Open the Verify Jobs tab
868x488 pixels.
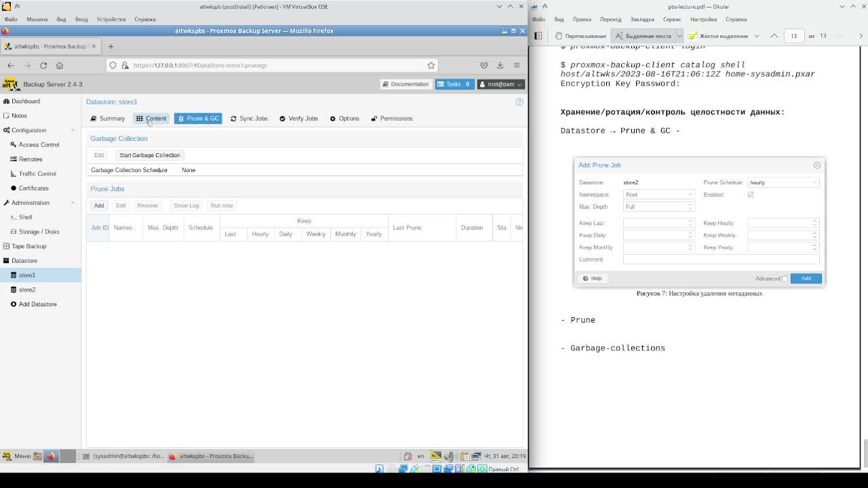tap(298, 119)
